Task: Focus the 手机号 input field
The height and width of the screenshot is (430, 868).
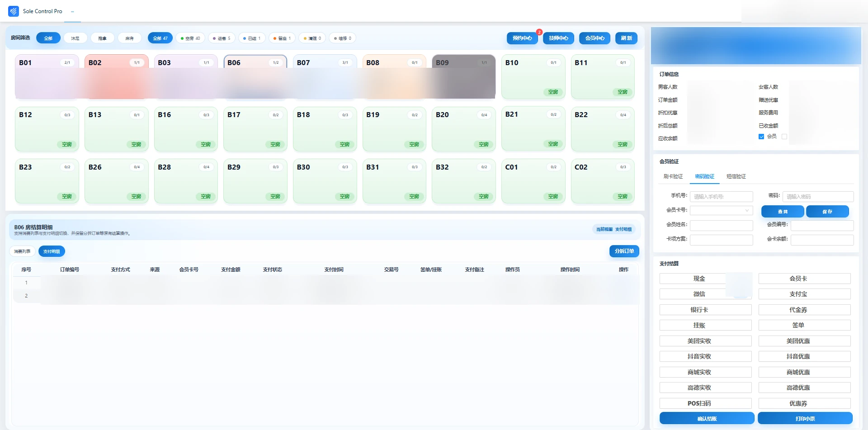Action: pyautogui.click(x=722, y=197)
